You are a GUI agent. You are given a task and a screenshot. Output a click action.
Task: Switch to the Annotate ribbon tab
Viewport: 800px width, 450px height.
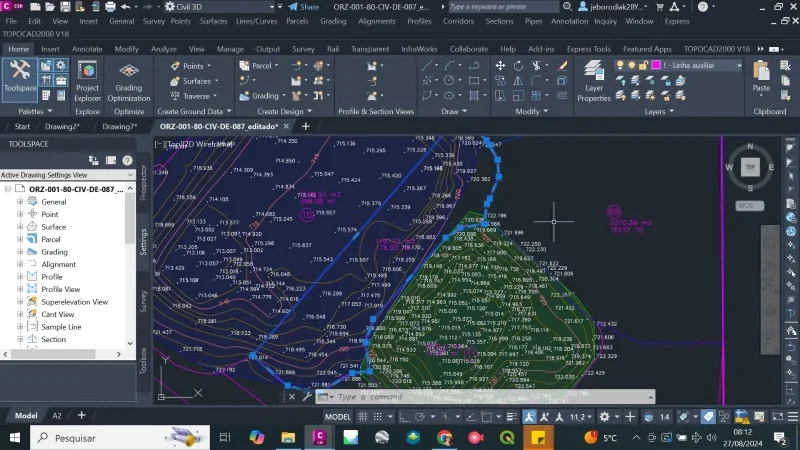[x=87, y=49]
